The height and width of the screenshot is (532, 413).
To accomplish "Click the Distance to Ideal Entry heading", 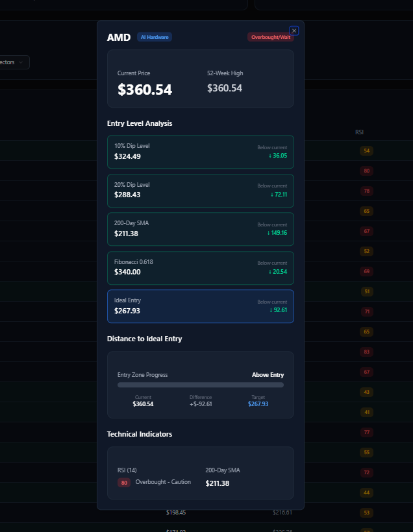I will pyautogui.click(x=144, y=339).
